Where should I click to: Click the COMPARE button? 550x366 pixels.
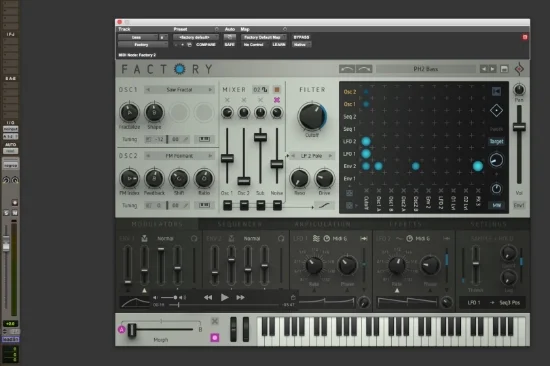click(206, 45)
